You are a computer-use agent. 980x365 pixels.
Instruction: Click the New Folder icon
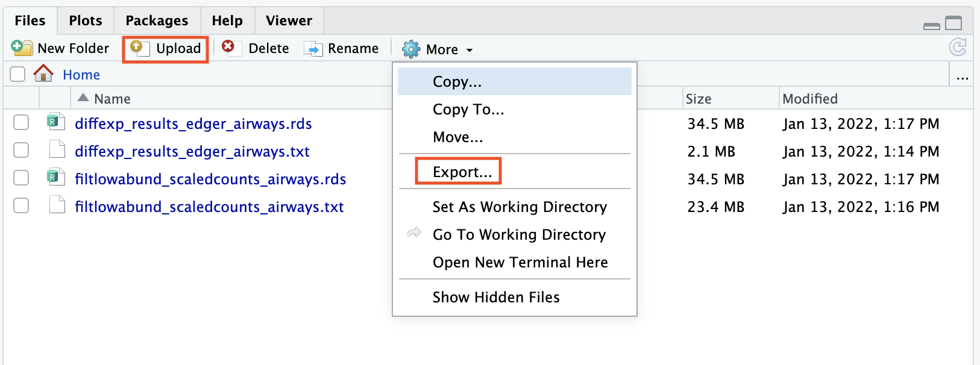[x=22, y=48]
